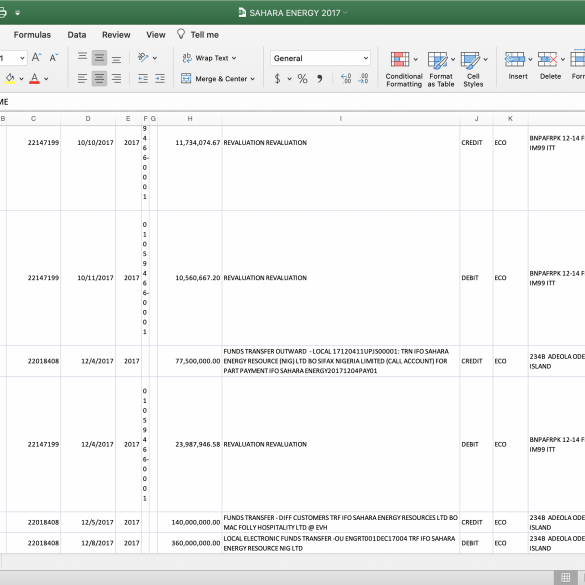585x585 pixels.
Task: Select CREDIT cell in 10/10/2017 row
Action: coord(476,168)
